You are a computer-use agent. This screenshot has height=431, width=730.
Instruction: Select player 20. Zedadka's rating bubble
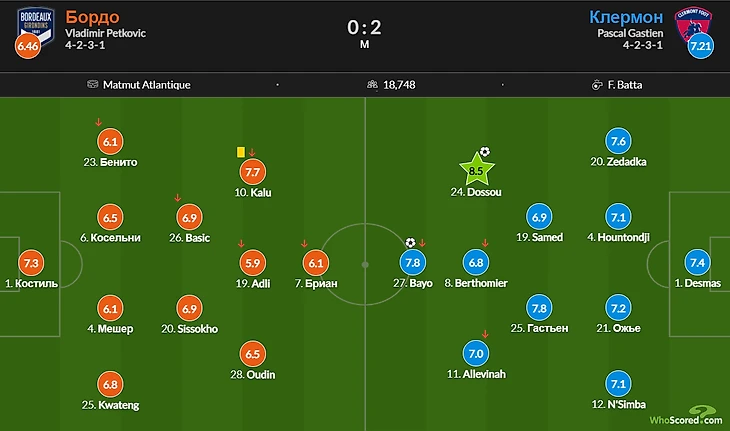click(619, 141)
